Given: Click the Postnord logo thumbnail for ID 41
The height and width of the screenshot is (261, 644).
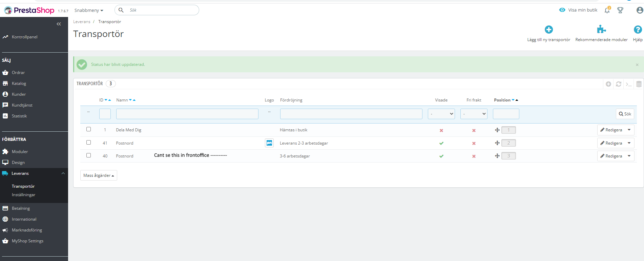Looking at the screenshot, I should 269,143.
